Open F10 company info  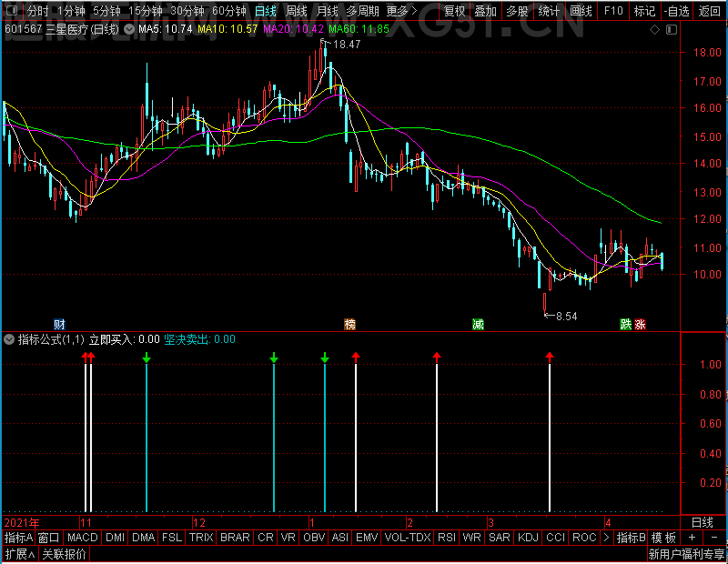pyautogui.click(x=613, y=10)
